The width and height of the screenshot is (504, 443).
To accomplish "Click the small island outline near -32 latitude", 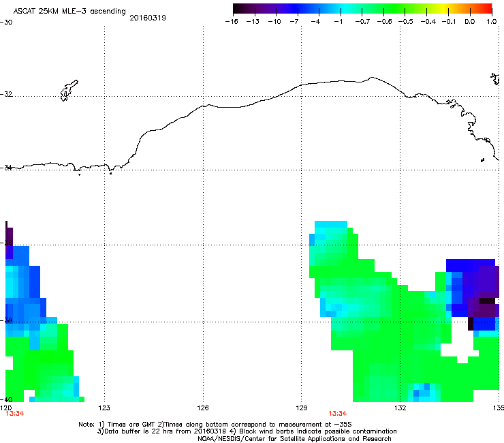I will pyautogui.click(x=69, y=91).
